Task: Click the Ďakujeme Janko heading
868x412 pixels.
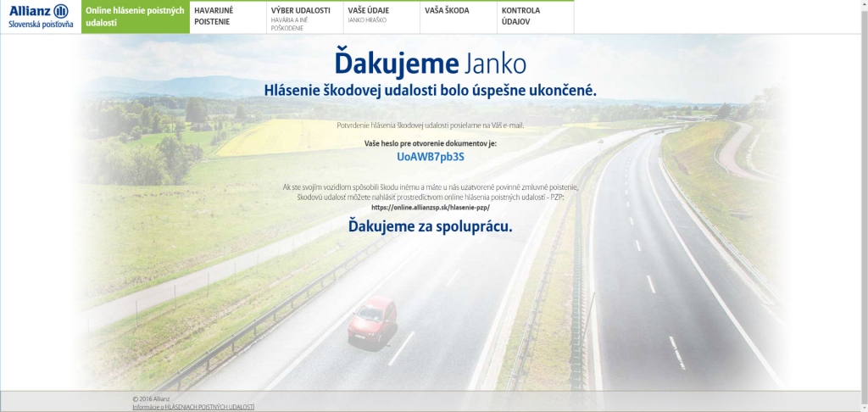Action: click(x=431, y=64)
